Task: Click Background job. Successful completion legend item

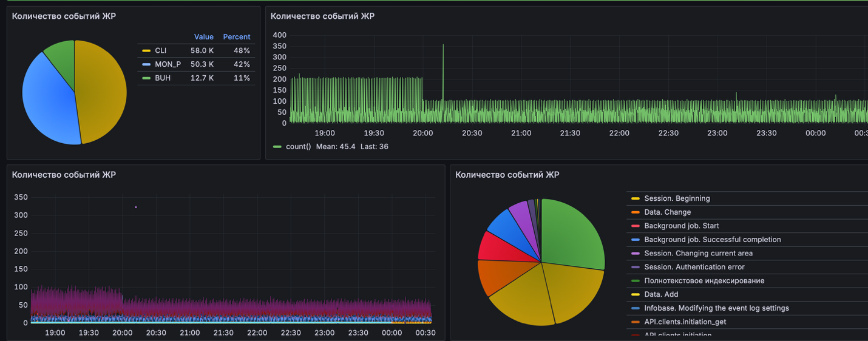Action: [x=712, y=240]
